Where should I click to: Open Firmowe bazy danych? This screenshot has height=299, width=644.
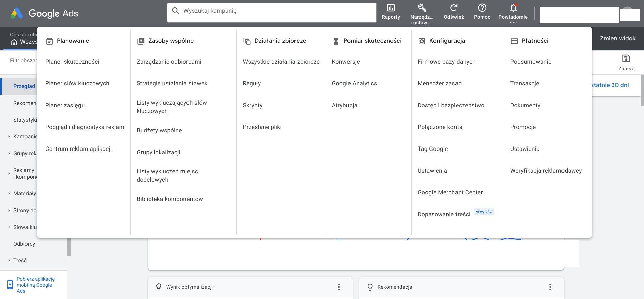pyautogui.click(x=446, y=62)
